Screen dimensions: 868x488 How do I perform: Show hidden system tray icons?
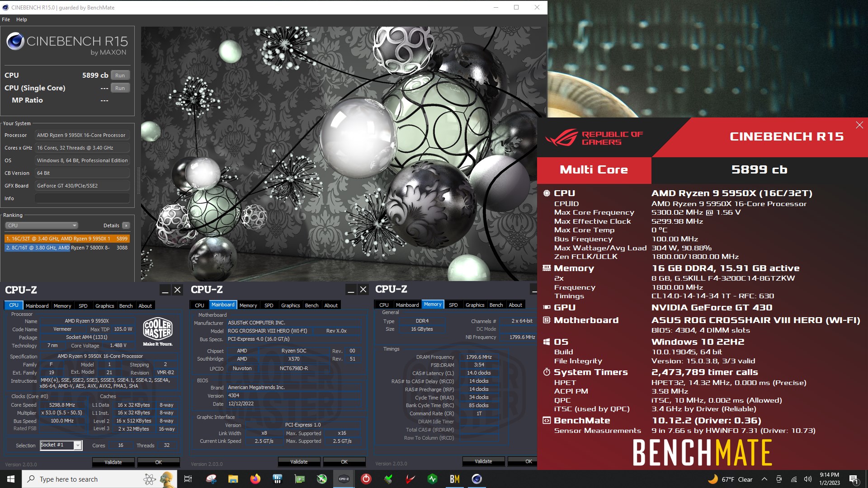[764, 479]
